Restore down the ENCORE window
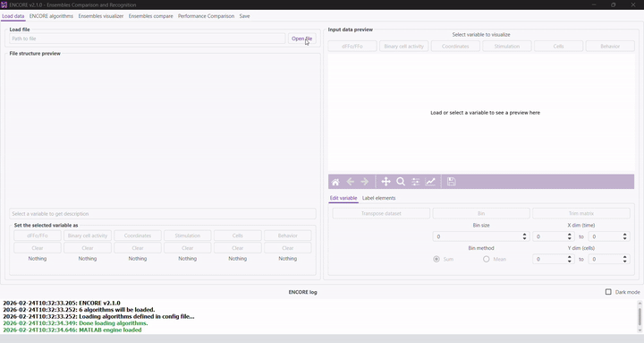This screenshot has width=644, height=343. click(614, 5)
